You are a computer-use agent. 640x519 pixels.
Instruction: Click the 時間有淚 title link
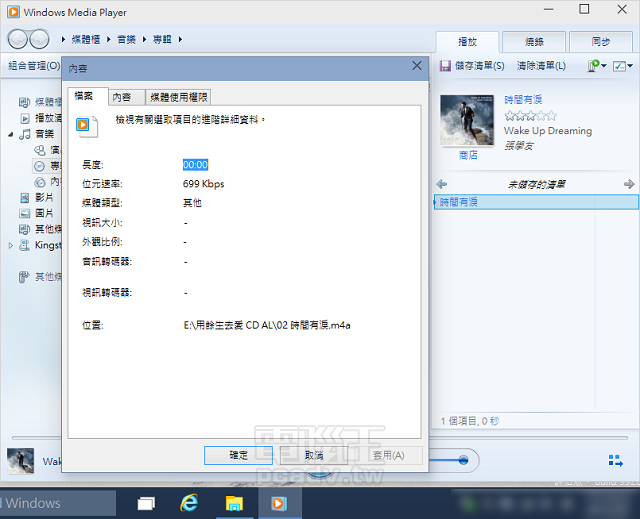click(523, 100)
